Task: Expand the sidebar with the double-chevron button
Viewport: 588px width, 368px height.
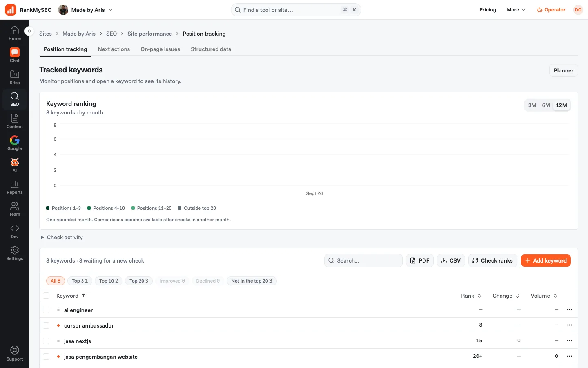Action: click(x=29, y=31)
